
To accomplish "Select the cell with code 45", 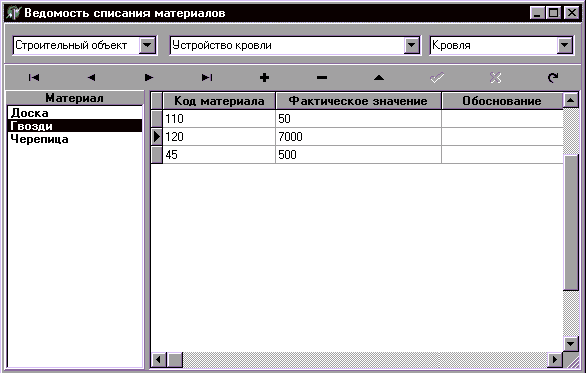I will (x=219, y=155).
